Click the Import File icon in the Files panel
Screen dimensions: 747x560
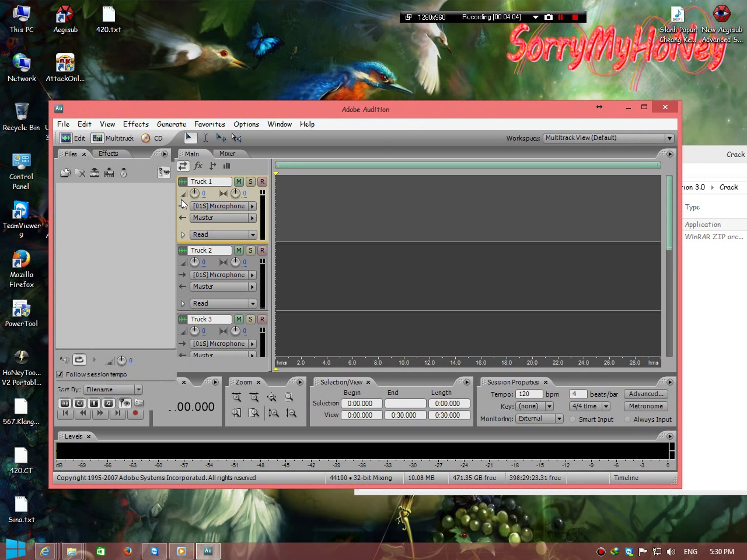(x=65, y=173)
